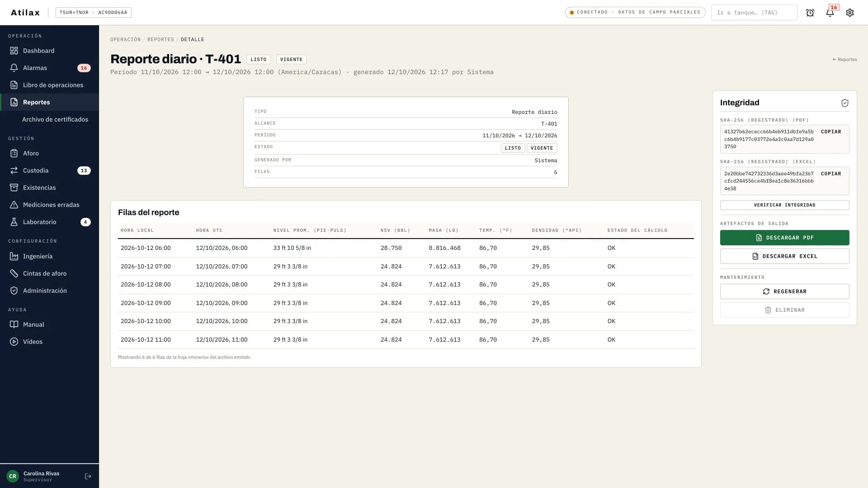Click the Custodia transfer arrows icon
This screenshot has height=488, width=868.
click(x=14, y=170)
